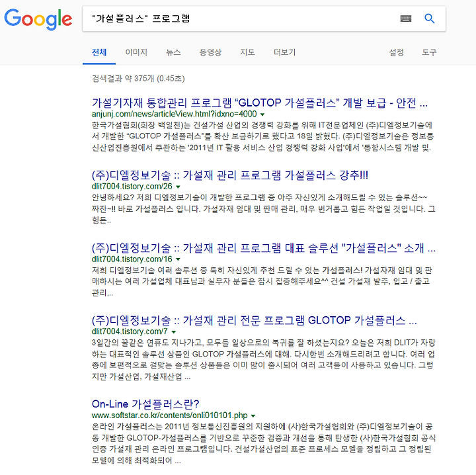Select the 전체 tab
476x475 pixels.
pyautogui.click(x=99, y=52)
